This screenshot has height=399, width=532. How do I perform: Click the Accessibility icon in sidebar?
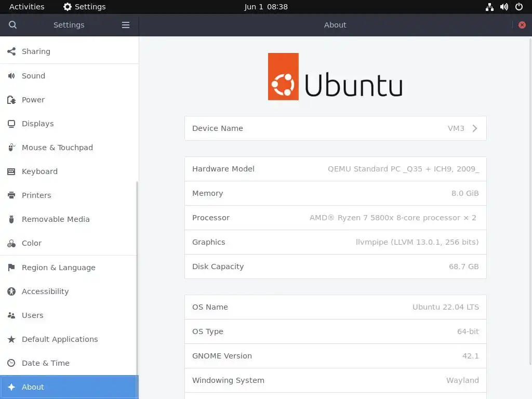tap(11, 291)
